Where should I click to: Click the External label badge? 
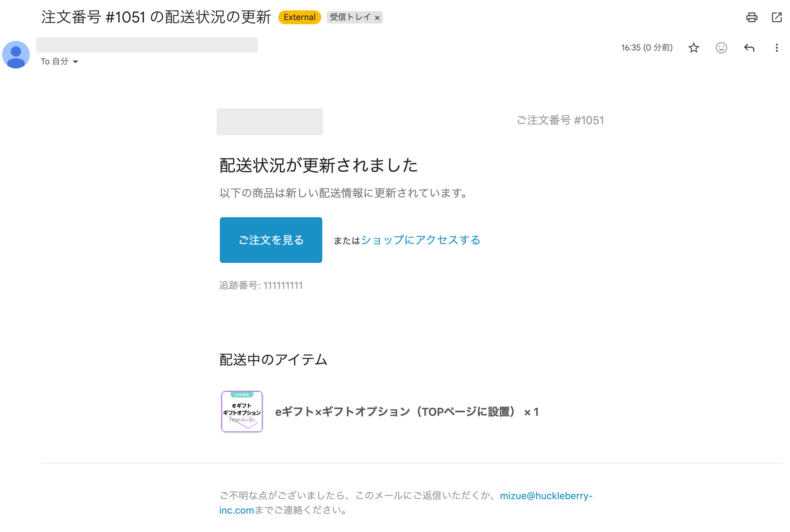(299, 17)
